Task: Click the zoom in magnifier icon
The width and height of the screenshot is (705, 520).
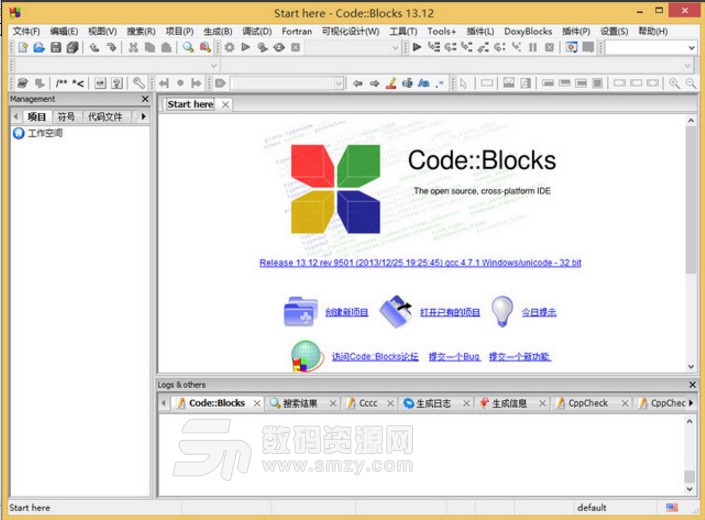Action: pos(674,83)
